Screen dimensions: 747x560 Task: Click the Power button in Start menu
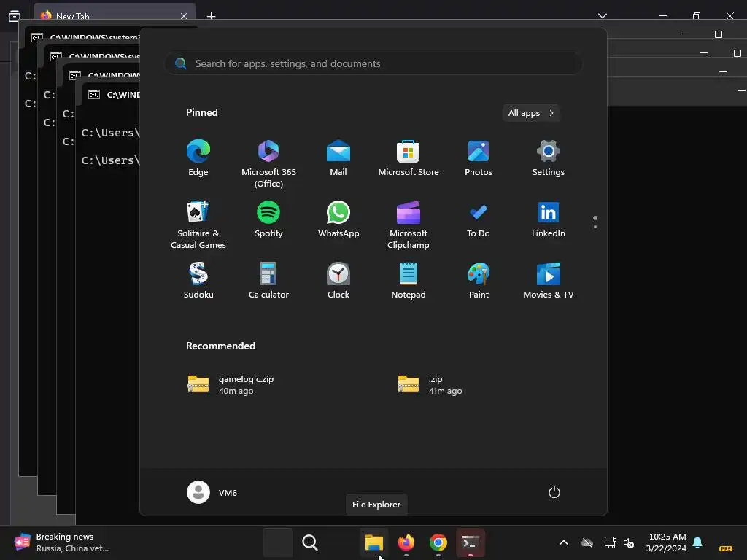[x=554, y=492]
